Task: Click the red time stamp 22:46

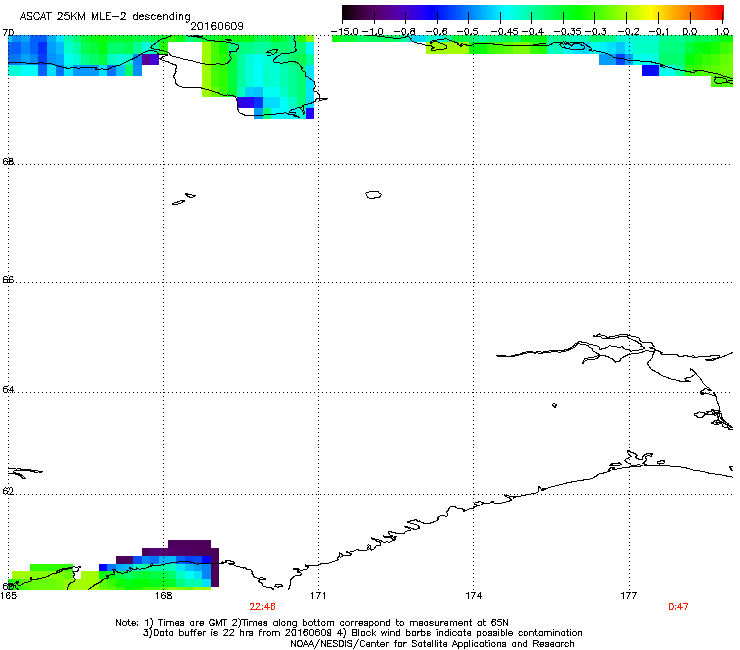Action: click(262, 607)
